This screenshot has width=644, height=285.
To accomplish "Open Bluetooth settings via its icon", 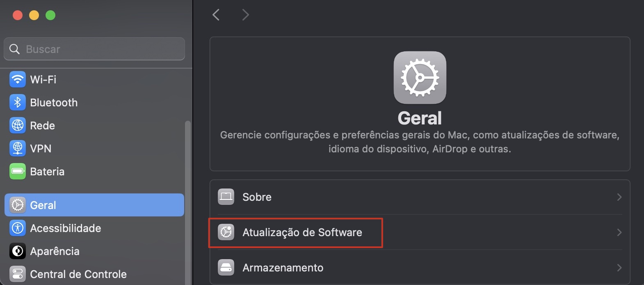I will pyautogui.click(x=17, y=102).
